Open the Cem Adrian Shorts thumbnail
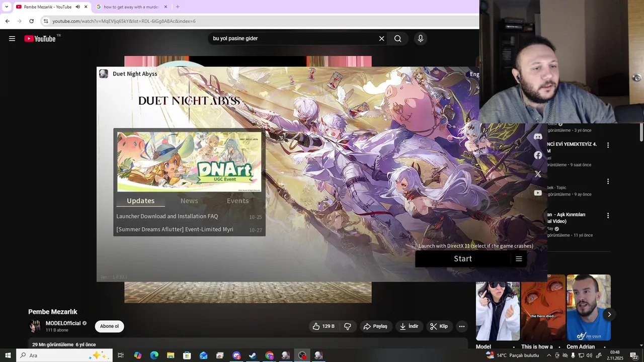644x362 pixels. coord(589,308)
